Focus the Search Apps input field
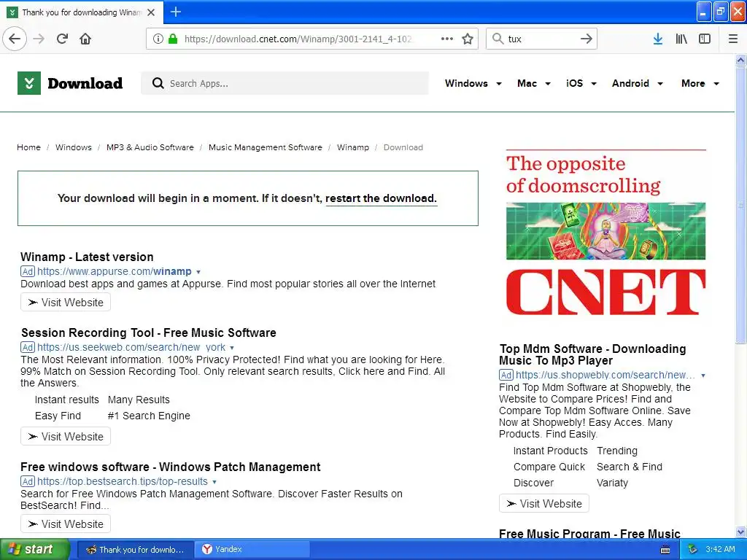The image size is (747, 560). pyautogui.click(x=285, y=83)
